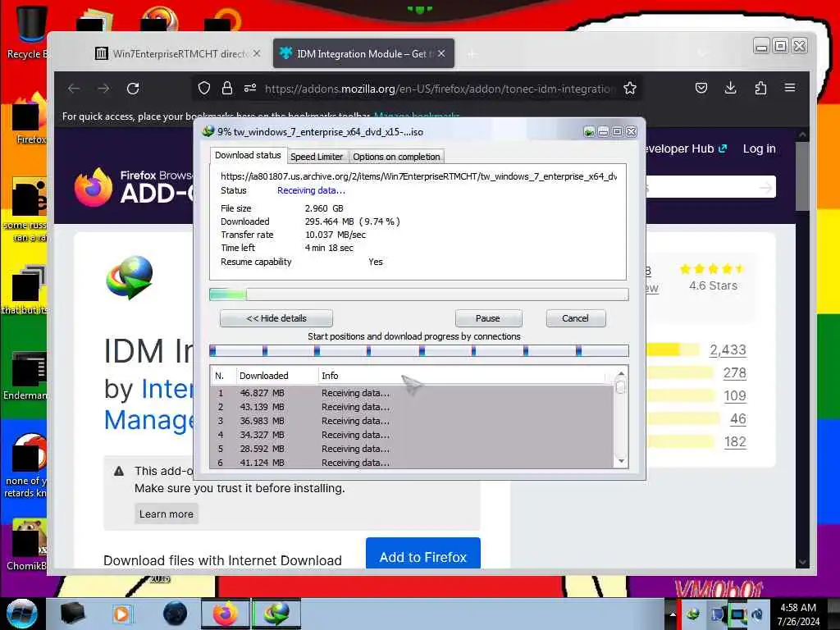Select connection row with 36.983 MB

[x=412, y=421]
